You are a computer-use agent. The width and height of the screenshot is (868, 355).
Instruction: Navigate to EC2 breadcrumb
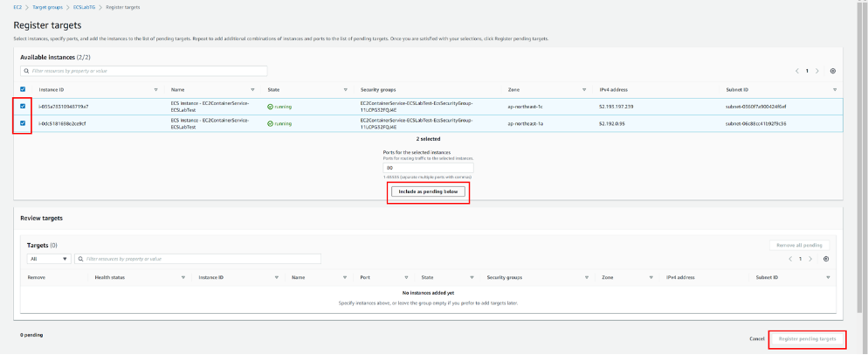[17, 6]
